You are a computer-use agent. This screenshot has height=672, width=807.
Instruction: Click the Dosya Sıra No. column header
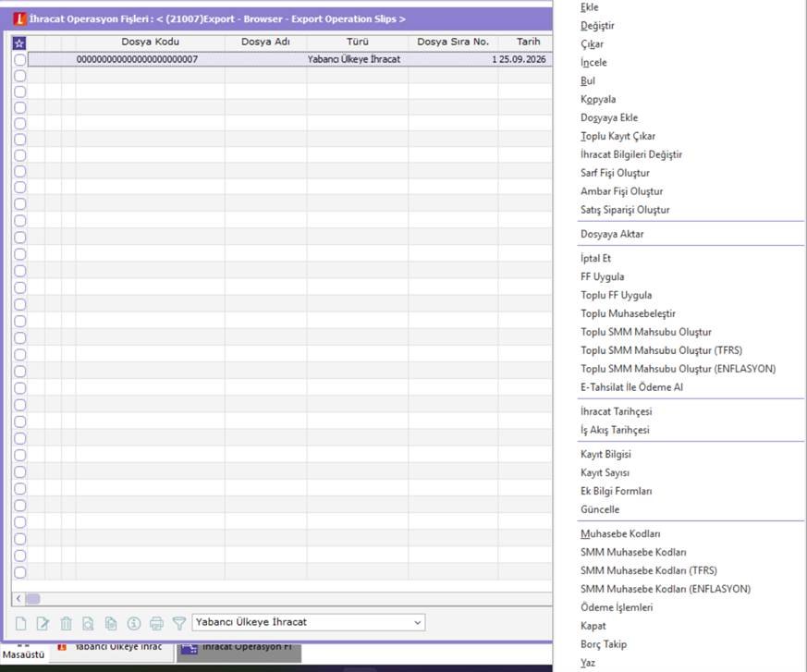tap(453, 43)
